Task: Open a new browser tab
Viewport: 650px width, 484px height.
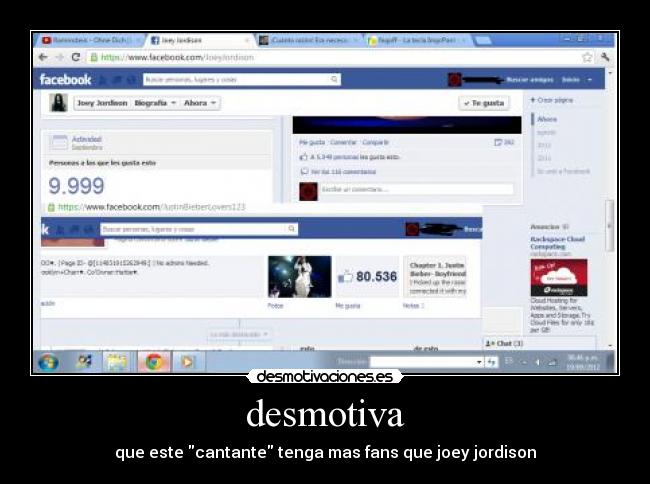Action: tap(483, 41)
